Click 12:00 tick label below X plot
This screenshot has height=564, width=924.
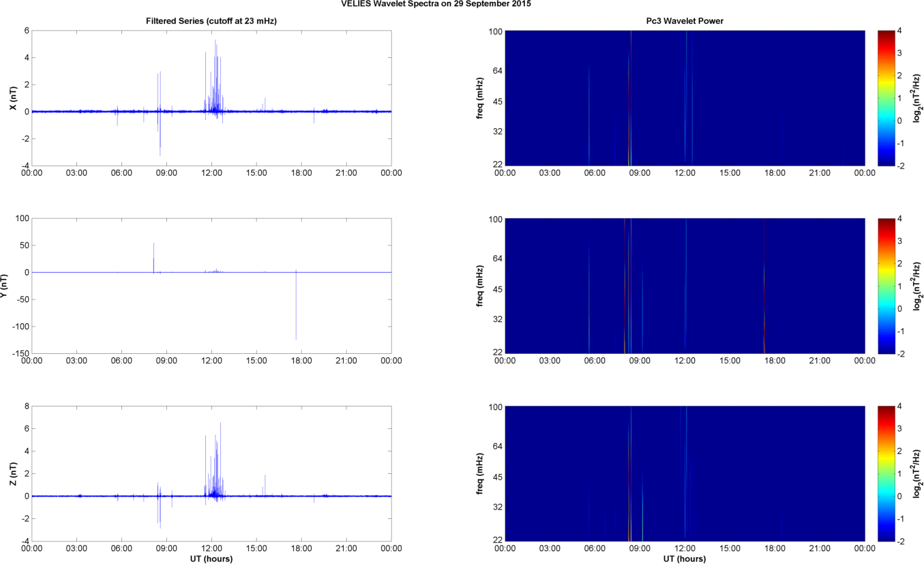pos(211,173)
